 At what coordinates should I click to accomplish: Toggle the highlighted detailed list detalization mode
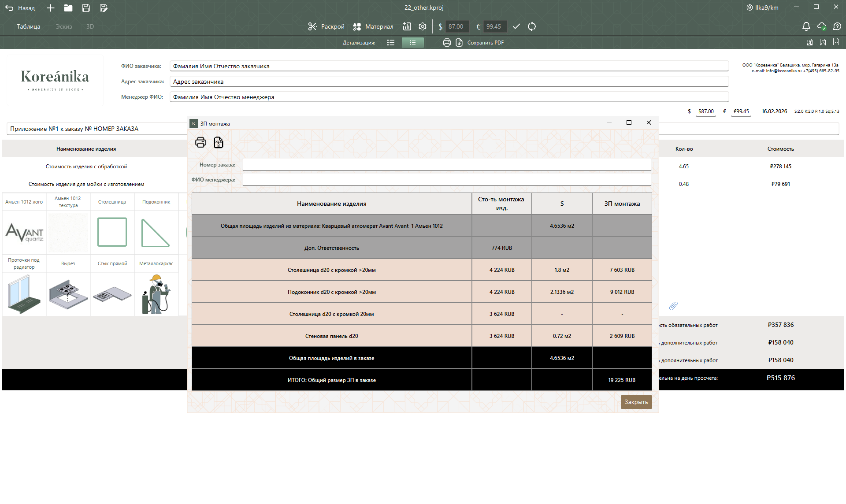pyautogui.click(x=413, y=43)
